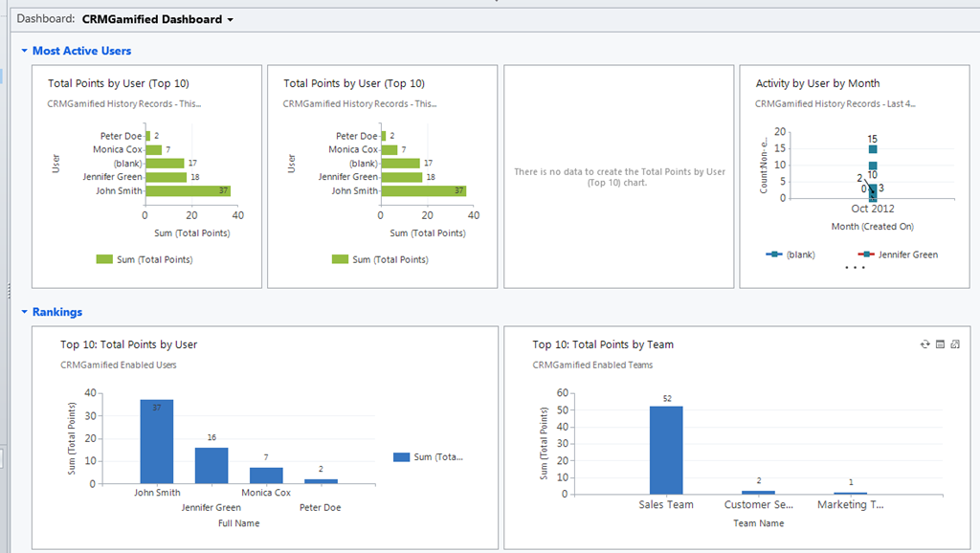The height and width of the screenshot is (553, 980).
Task: Click the Sales Team bar showing 52
Action: pyautogui.click(x=666, y=450)
